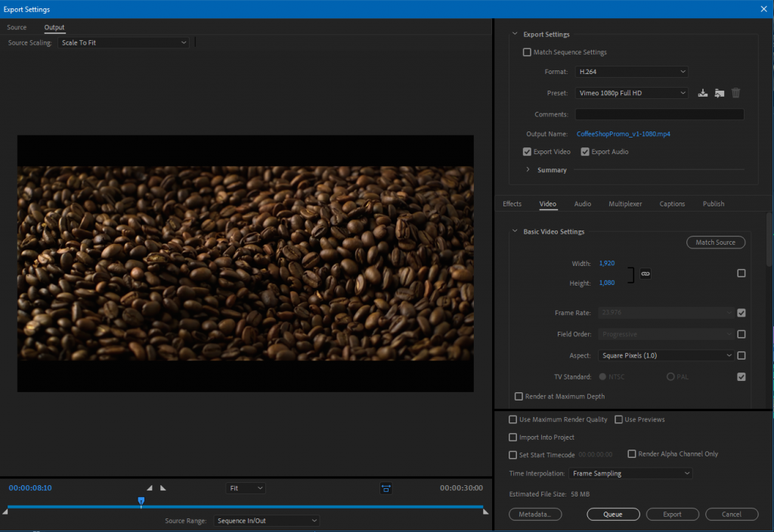Click the Comments input field
Image resolution: width=774 pixels, height=532 pixels.
coord(659,115)
